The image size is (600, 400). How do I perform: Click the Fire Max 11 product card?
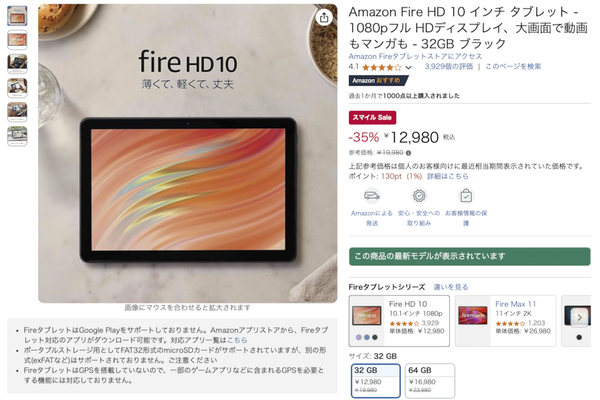[x=505, y=321]
